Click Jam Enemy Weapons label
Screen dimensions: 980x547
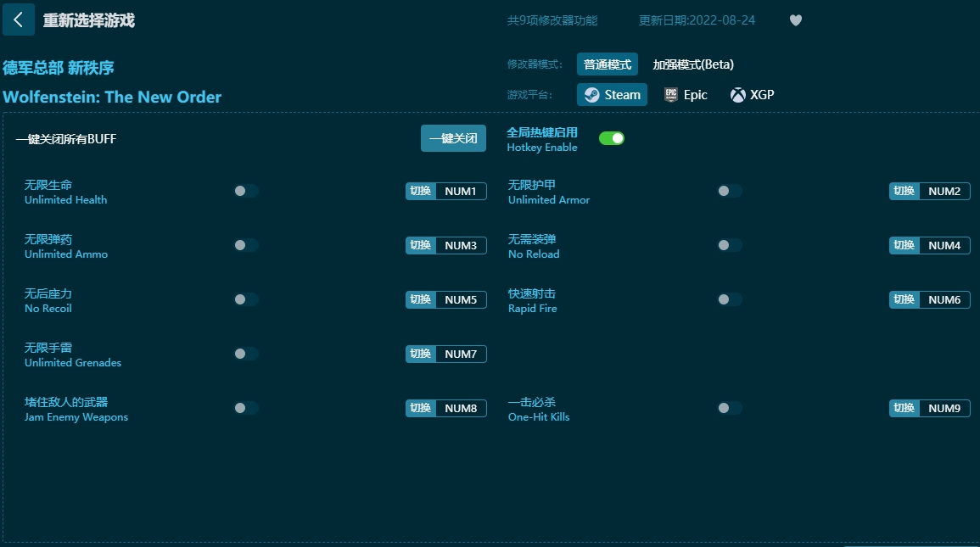coord(76,417)
